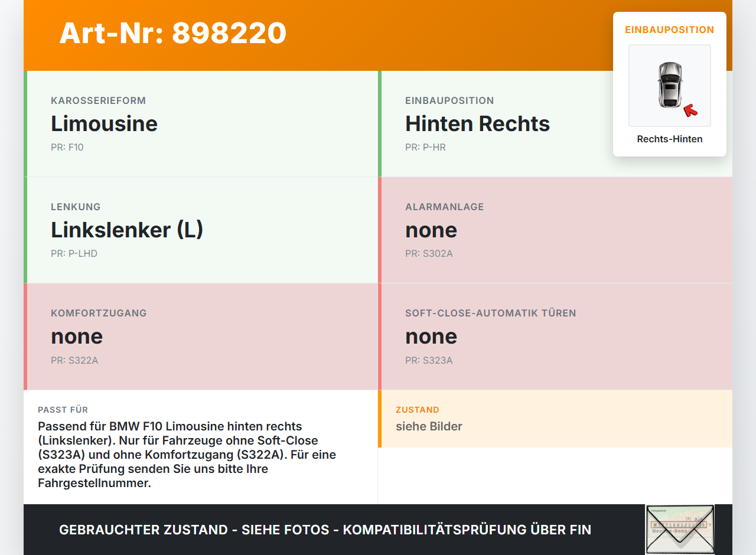Image resolution: width=756 pixels, height=555 pixels.
Task: Click the Karosserieform Limousine card
Action: pos(201,124)
